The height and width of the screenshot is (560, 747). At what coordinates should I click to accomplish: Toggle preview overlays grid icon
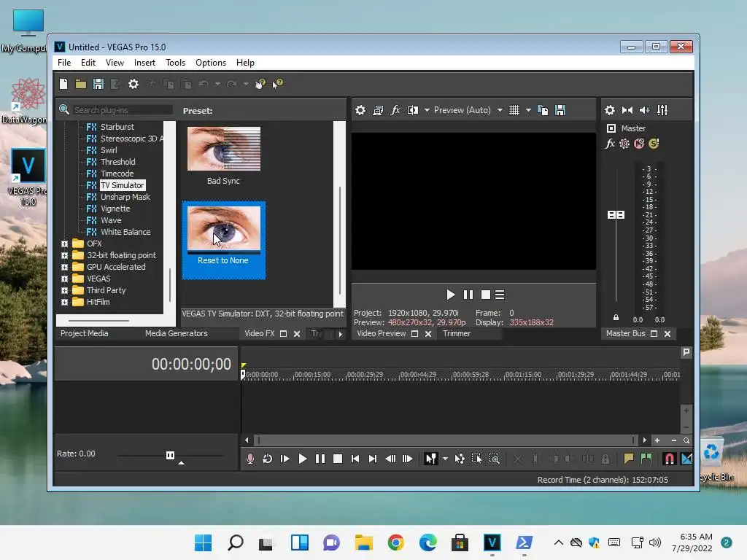point(514,111)
